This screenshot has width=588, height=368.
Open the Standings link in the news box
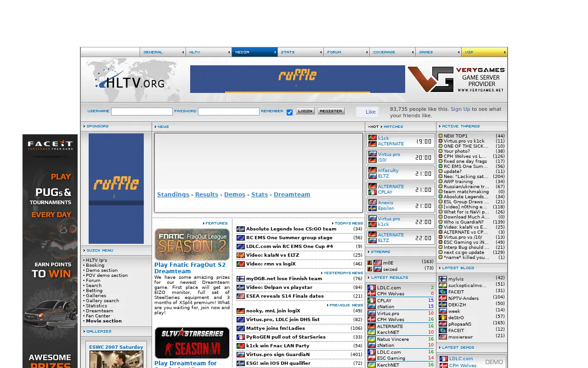coord(173,195)
